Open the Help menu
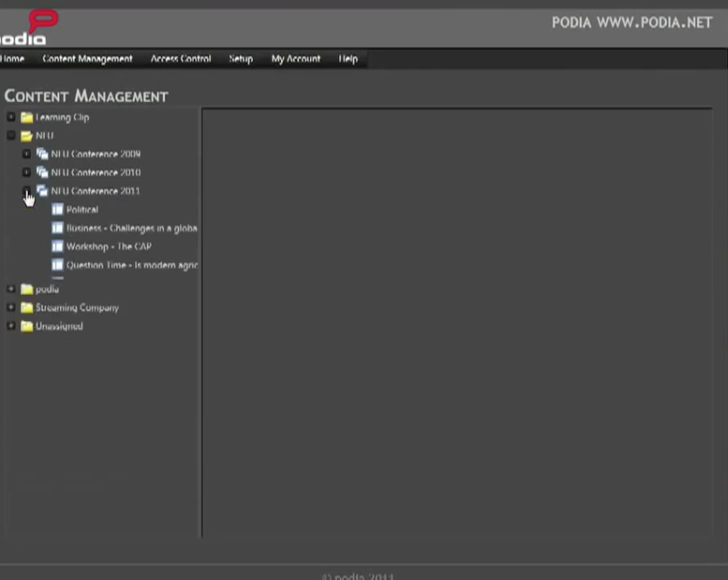Viewport: 728px width, 580px height. [348, 59]
